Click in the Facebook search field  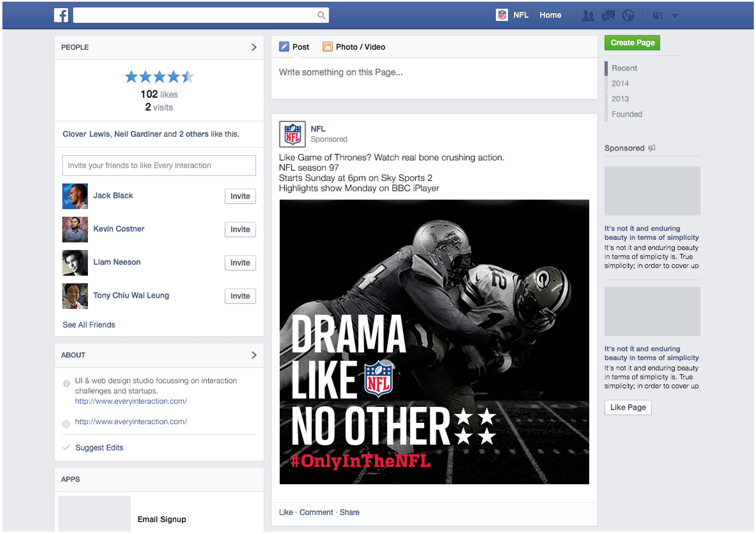194,15
